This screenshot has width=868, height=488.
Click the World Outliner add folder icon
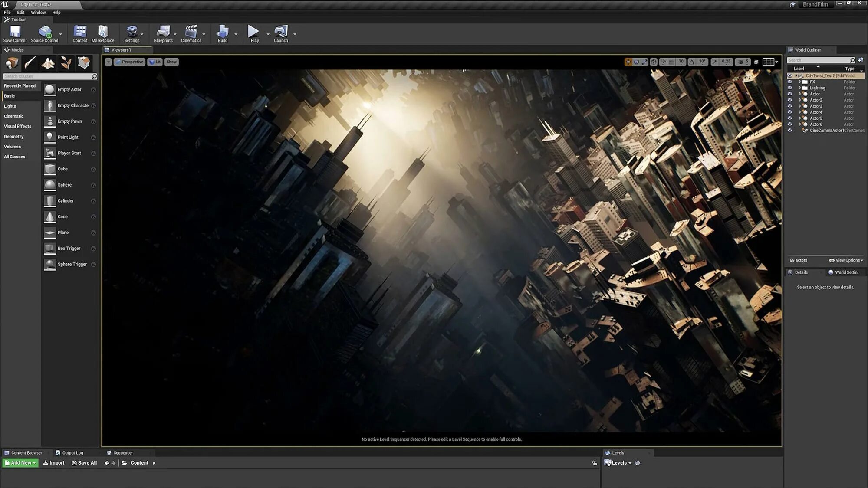tap(860, 60)
